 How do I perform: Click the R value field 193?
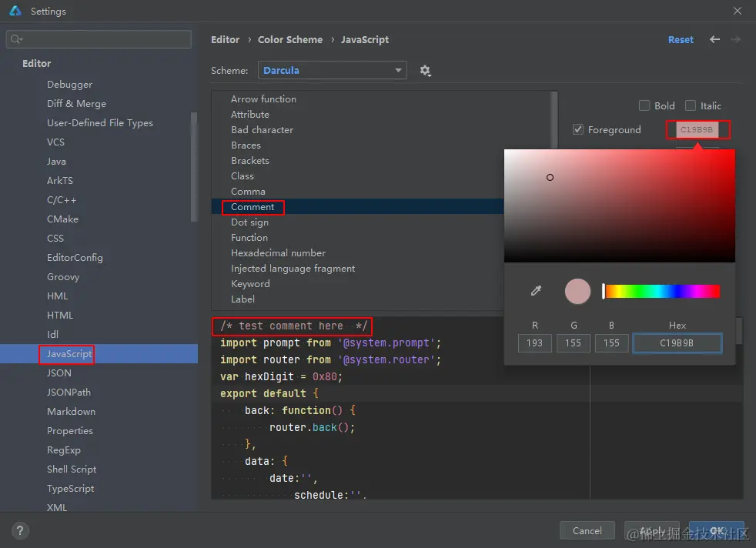(535, 343)
